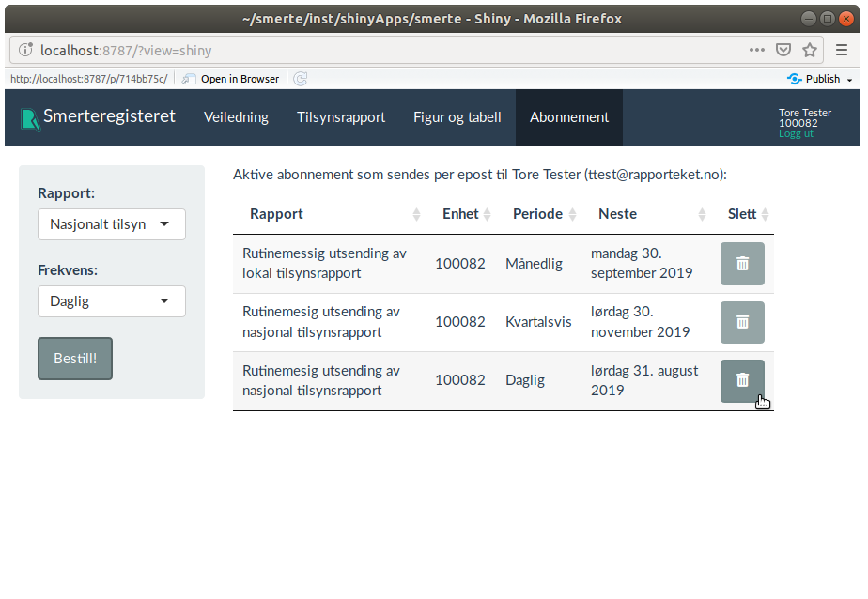Maximize the Firefox window
868x599 pixels.
pyautogui.click(x=827, y=19)
